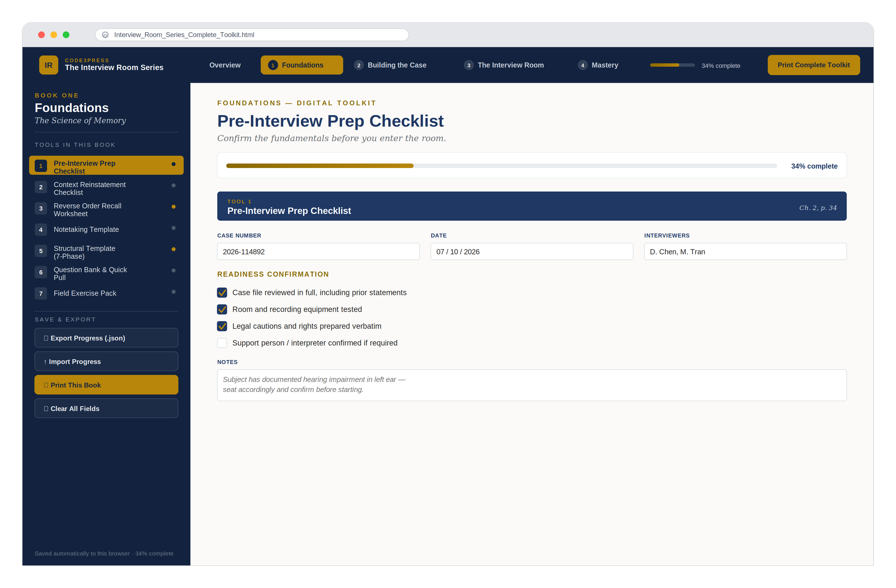Click the '34% complete' label beside main progress bar
The height and width of the screenshot is (588, 896).
[x=814, y=166]
